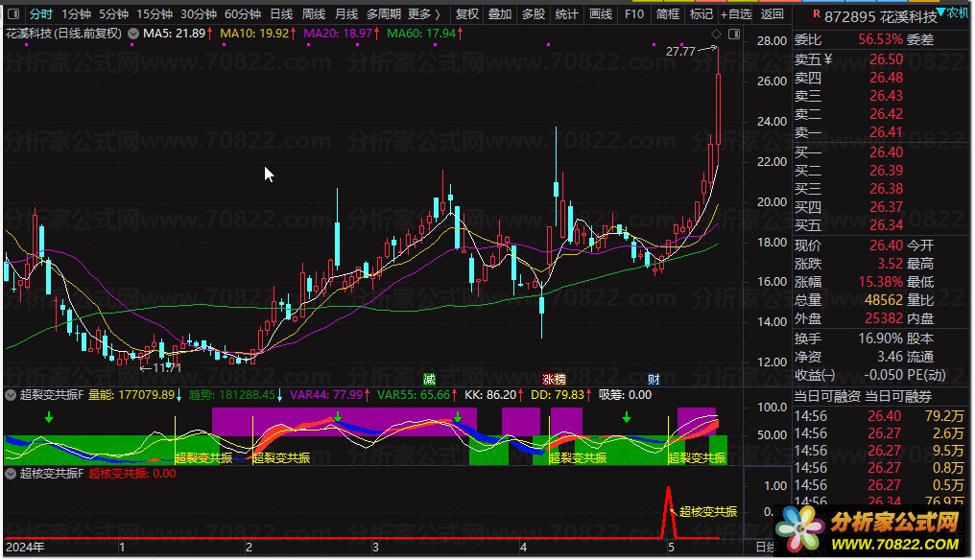Screen dimensions: 975x560
Task: Open the 多股 multi-stock view
Action: tap(534, 13)
